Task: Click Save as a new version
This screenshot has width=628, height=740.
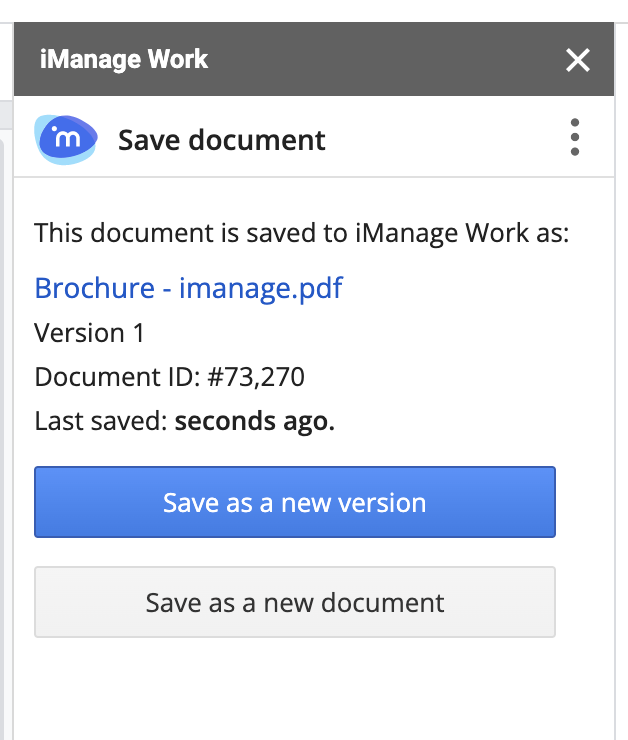Action: (295, 502)
